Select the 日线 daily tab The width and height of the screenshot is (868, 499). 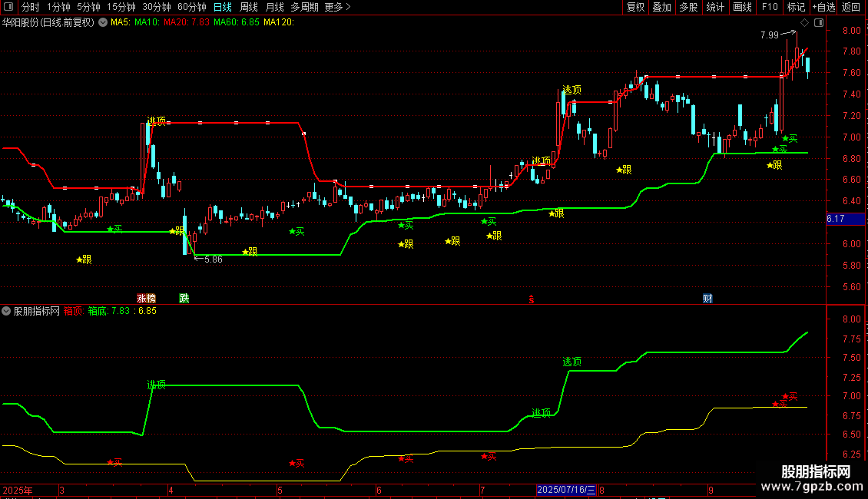223,7
